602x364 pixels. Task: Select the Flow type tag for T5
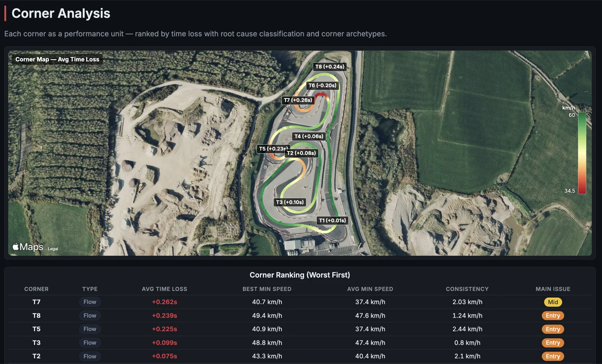[x=90, y=329]
